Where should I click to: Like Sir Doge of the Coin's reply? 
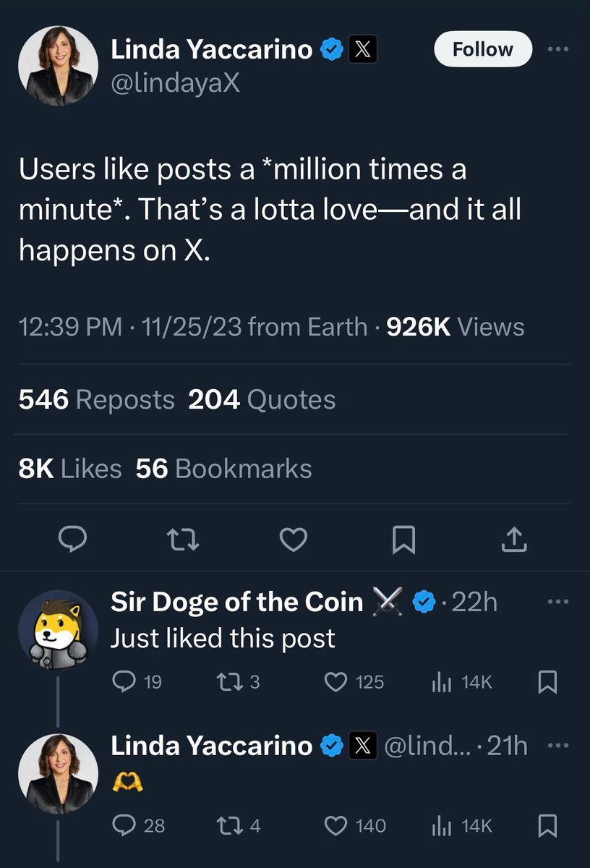pyautogui.click(x=335, y=681)
